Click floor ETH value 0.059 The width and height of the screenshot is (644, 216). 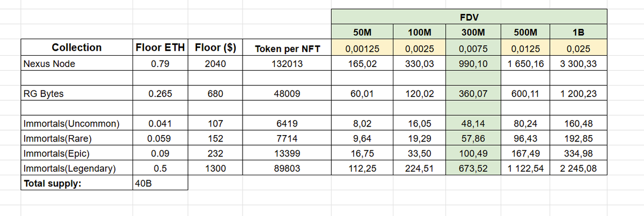point(160,139)
